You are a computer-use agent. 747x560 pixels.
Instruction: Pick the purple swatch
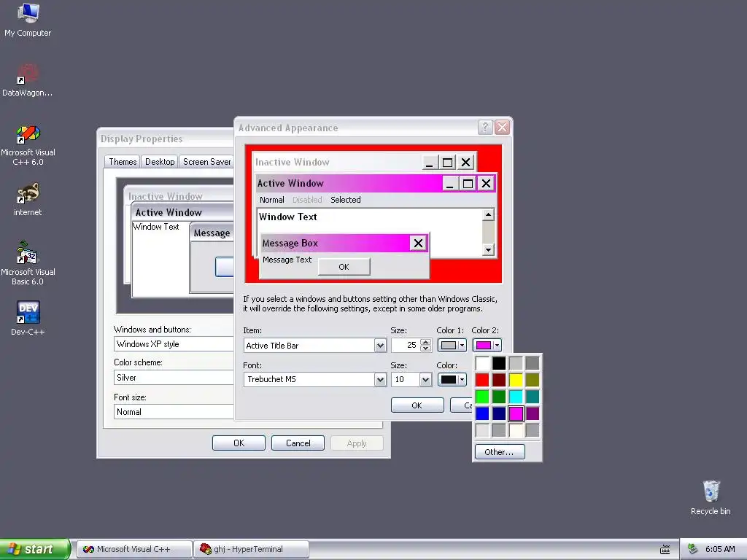click(532, 413)
